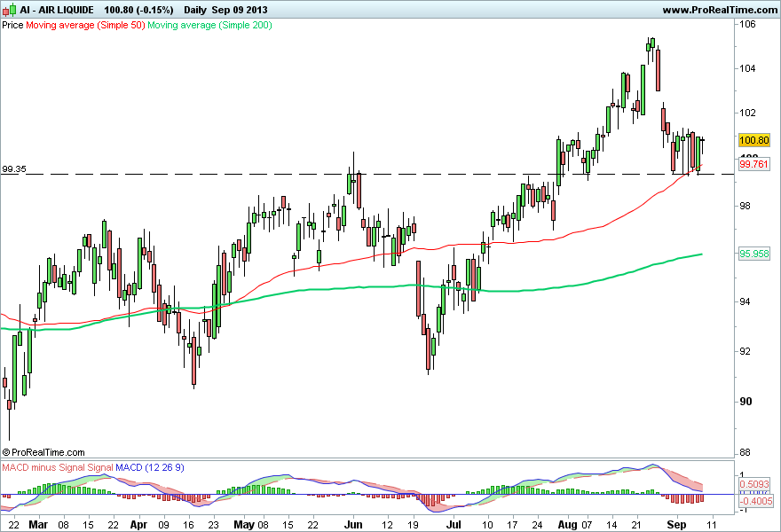Viewport: 781px width, 532px height.
Task: Select the Price legend label
Action: click(12, 25)
